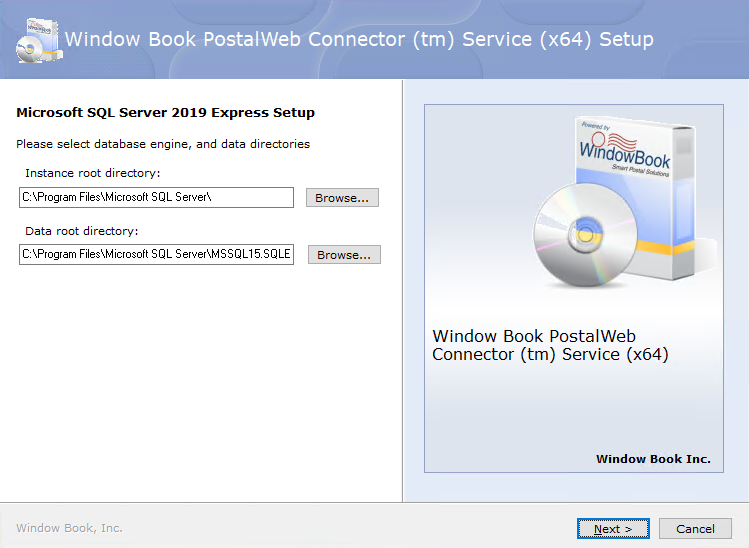Proceed with the Next button
The height and width of the screenshot is (548, 749).
613,529
